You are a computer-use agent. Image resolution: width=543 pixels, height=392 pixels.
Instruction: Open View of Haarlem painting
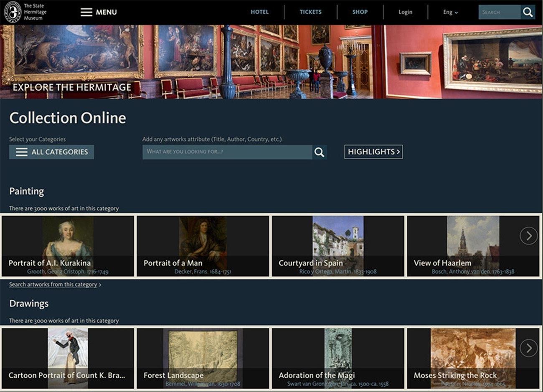pos(473,246)
